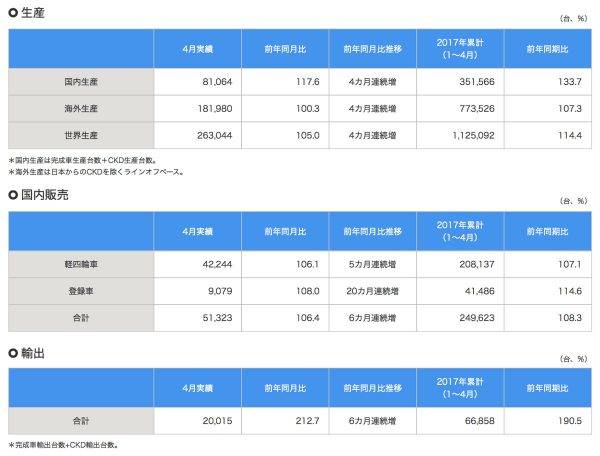Screen dimensions: 600x456
Task: Click the value 108.0
Action: [308, 291]
